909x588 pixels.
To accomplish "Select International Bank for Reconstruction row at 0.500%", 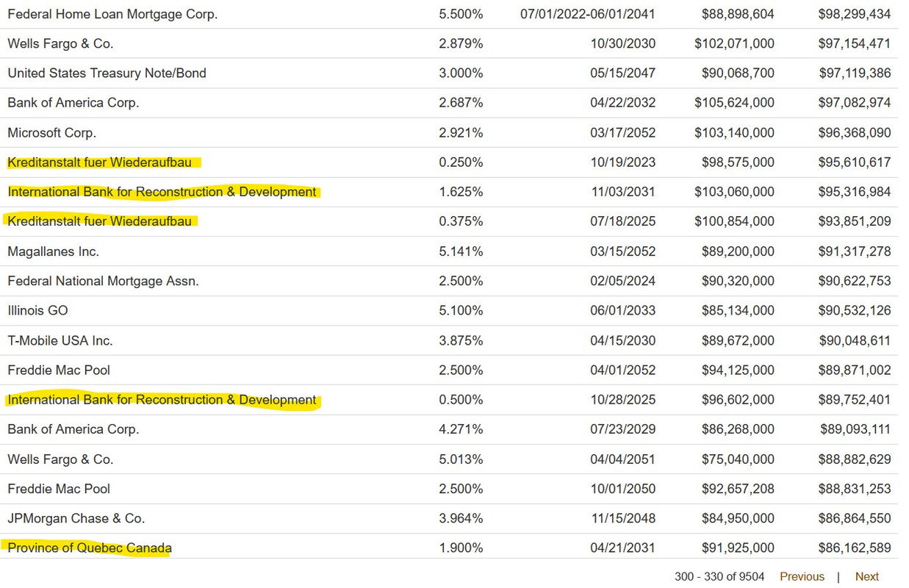I will 162,400.
